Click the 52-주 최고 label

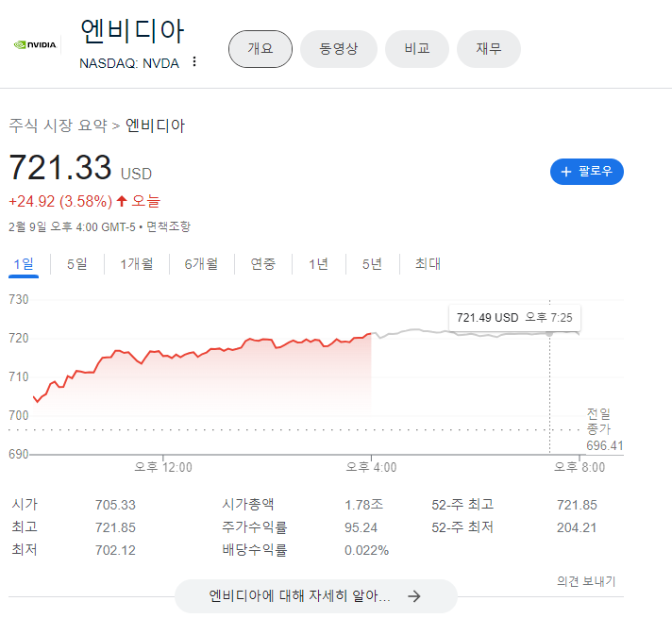pyautogui.click(x=462, y=505)
